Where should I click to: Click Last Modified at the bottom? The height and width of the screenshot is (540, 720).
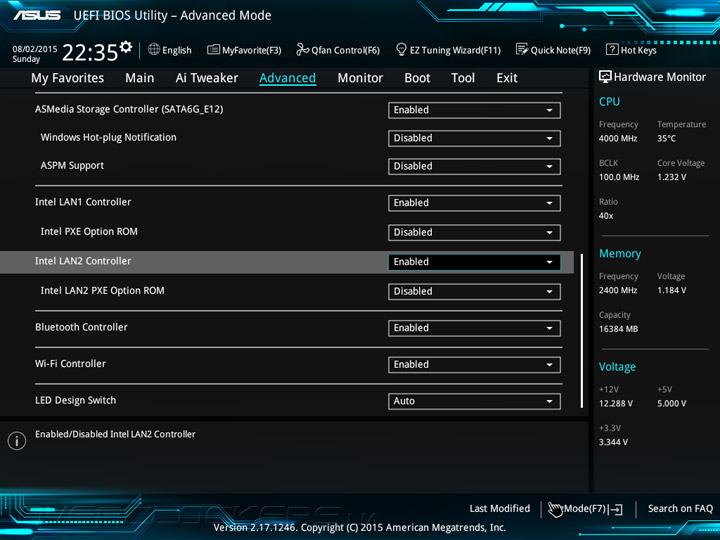(500, 508)
